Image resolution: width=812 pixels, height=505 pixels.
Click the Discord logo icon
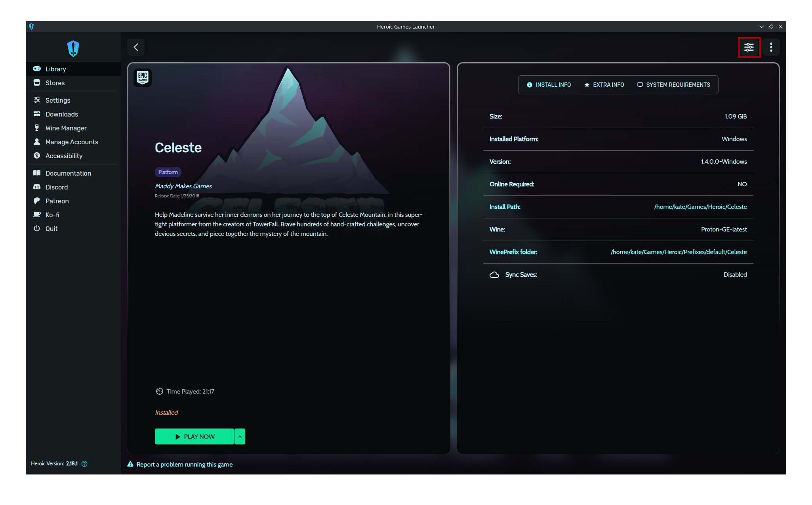(37, 187)
